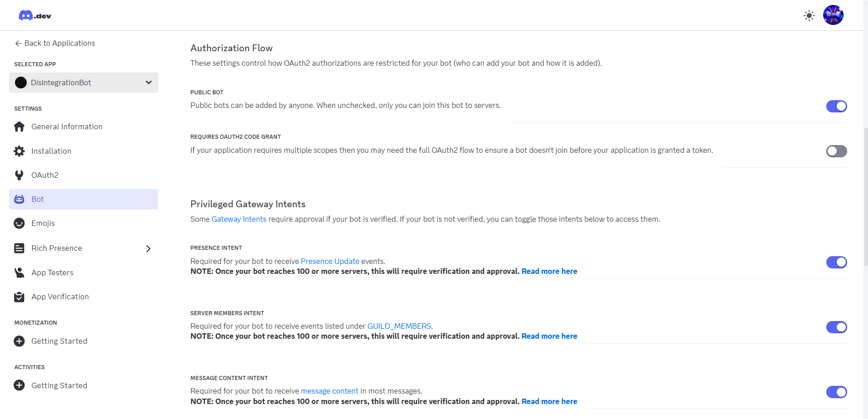Expand the Rich Presence submenu chevron

148,248
